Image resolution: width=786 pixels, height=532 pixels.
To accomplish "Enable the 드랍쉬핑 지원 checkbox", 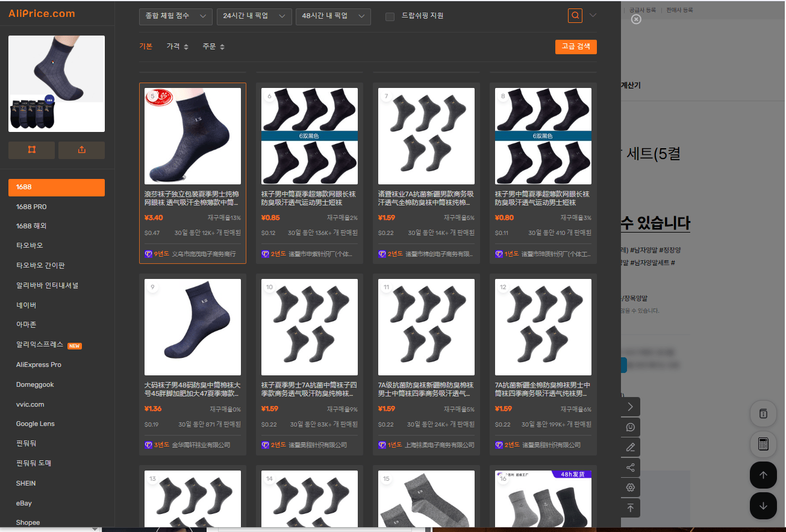I will pos(390,16).
